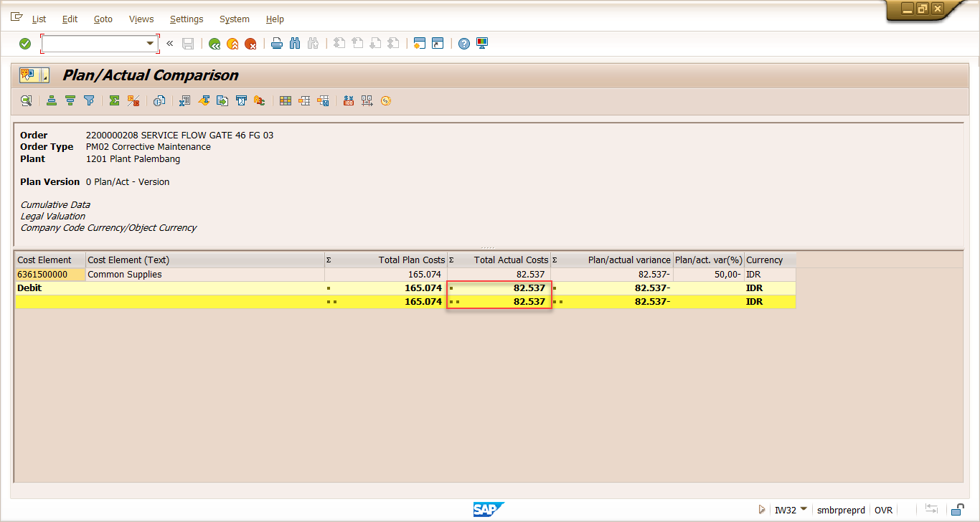
Task: Click the green Back arrow icon
Action: pyautogui.click(x=214, y=44)
